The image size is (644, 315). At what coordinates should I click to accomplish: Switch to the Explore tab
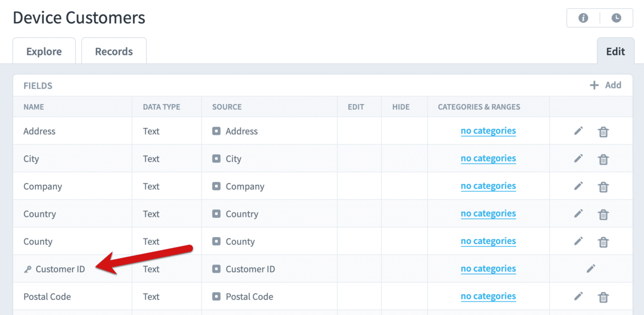[44, 51]
